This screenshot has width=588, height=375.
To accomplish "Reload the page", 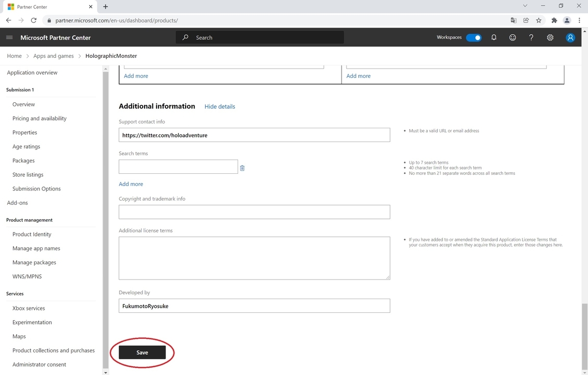I will click(x=34, y=21).
